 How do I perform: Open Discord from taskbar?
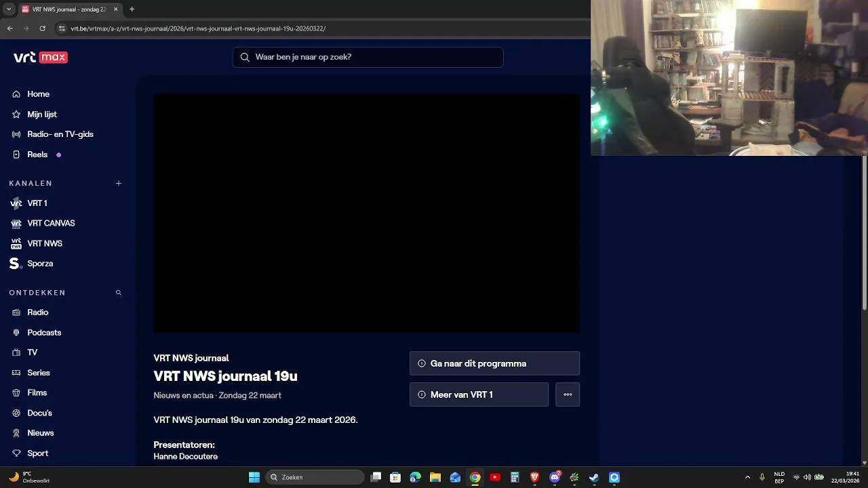(555, 477)
